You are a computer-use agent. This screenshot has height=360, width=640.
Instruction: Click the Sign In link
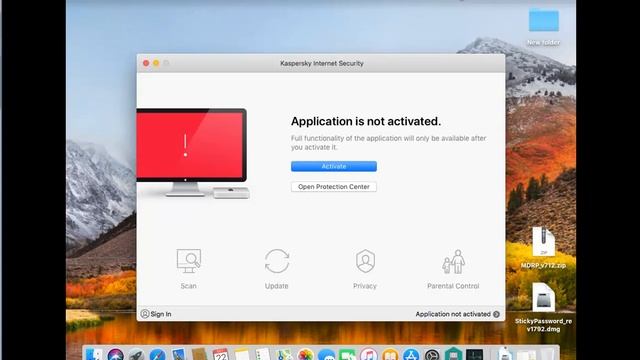point(161,314)
